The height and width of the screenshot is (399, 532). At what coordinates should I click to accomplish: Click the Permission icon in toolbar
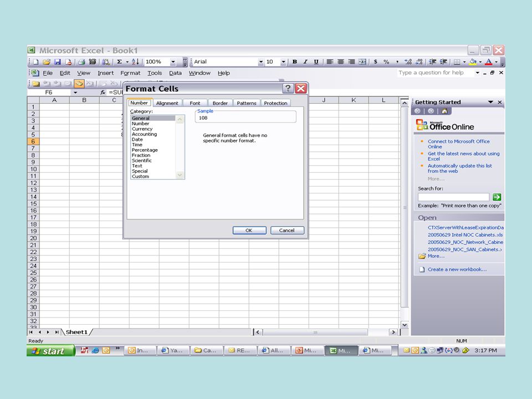[69, 62]
